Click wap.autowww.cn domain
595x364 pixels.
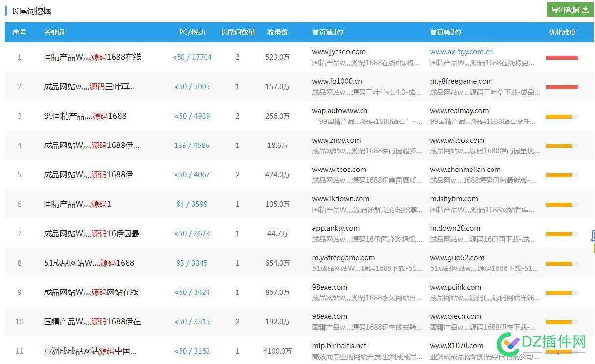coord(340,111)
